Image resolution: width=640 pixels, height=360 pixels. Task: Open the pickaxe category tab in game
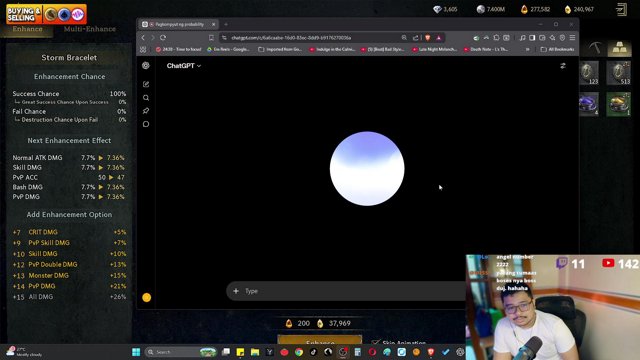coord(595,48)
